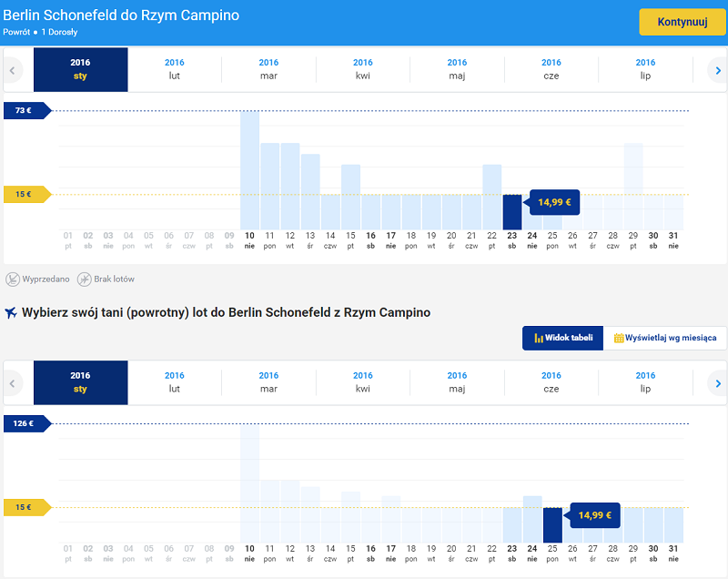Select outbound bar for 15 pt
This screenshot has height=579, width=728.
(350, 197)
